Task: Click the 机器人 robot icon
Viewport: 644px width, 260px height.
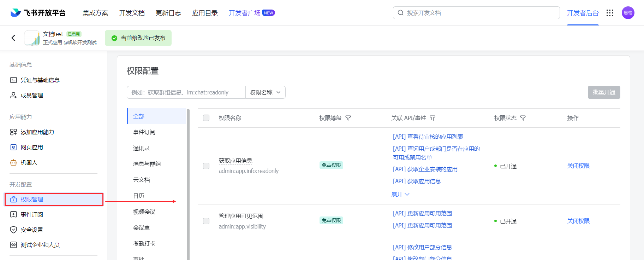Action: pos(13,162)
